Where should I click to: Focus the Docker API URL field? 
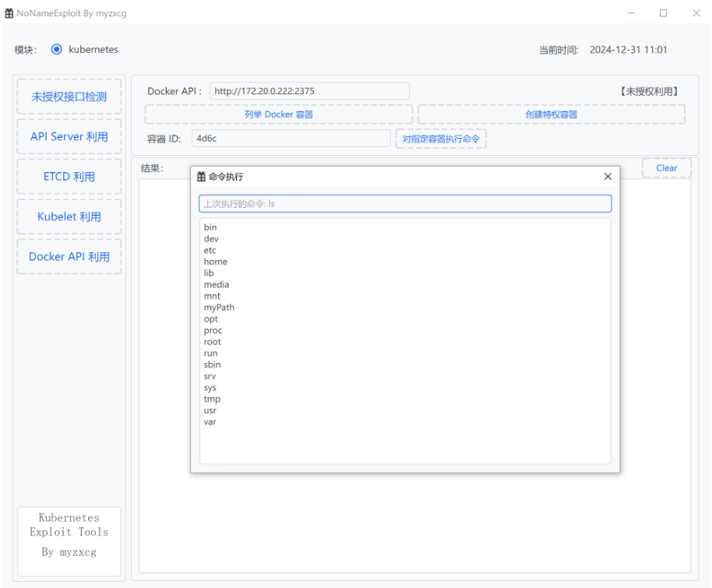tap(309, 91)
